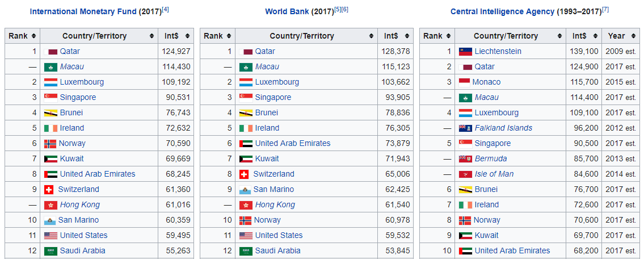Click Hong Kong flag in IMF table
The image size is (644, 259).
click(x=51, y=205)
